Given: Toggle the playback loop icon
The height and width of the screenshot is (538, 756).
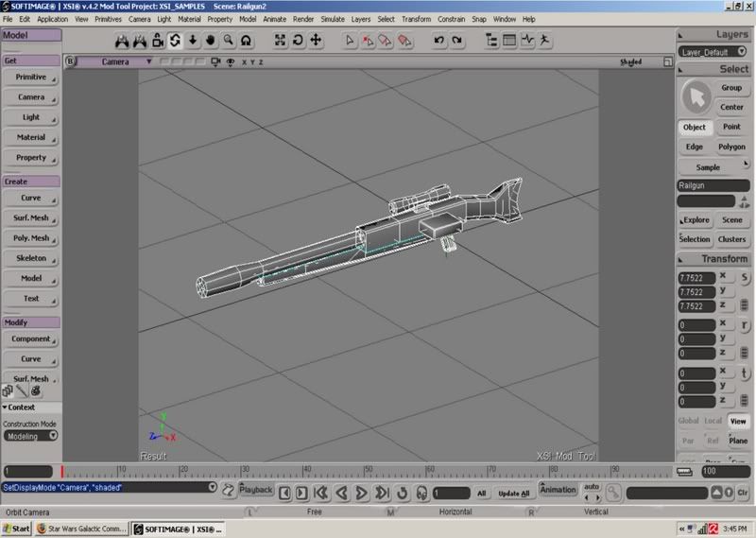Looking at the screenshot, I should point(403,494).
